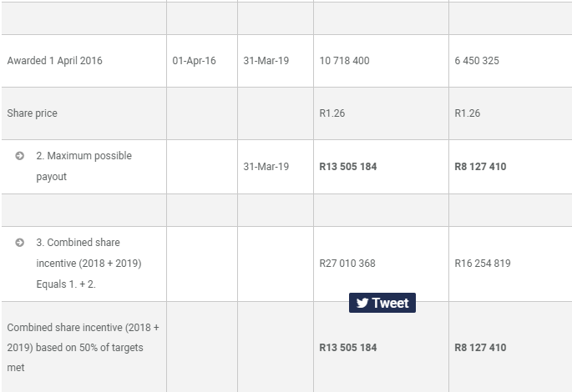Click arrow icon beside Combined share incentive
Image resolution: width=572 pixels, height=392 pixels.
(19, 243)
